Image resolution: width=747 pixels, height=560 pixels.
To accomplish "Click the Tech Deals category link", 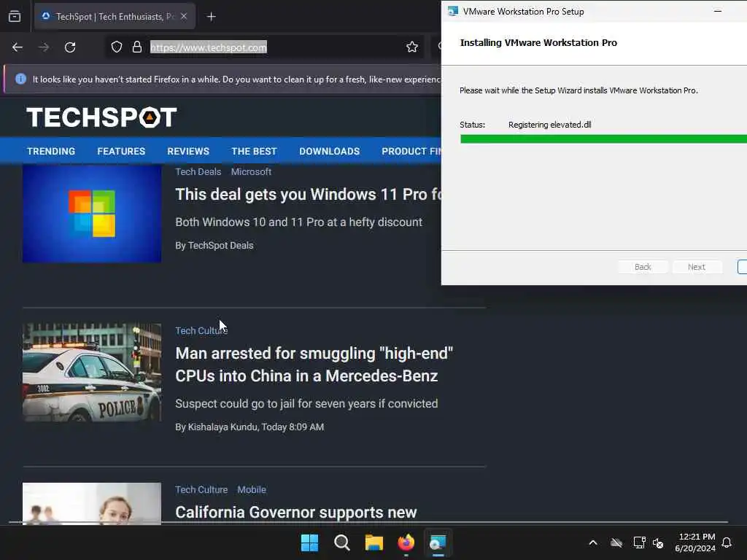I will tap(198, 172).
